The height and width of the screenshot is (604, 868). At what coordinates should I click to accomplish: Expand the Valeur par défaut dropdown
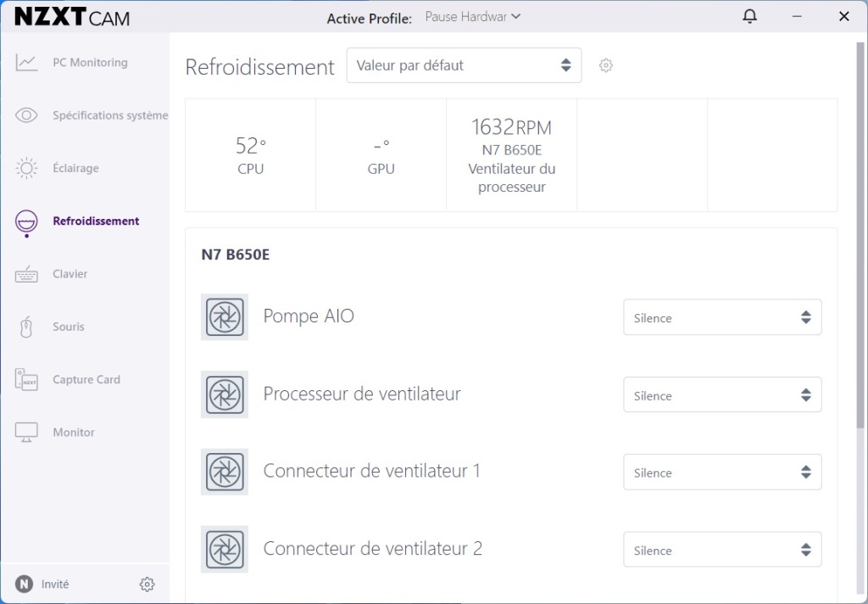coord(464,65)
